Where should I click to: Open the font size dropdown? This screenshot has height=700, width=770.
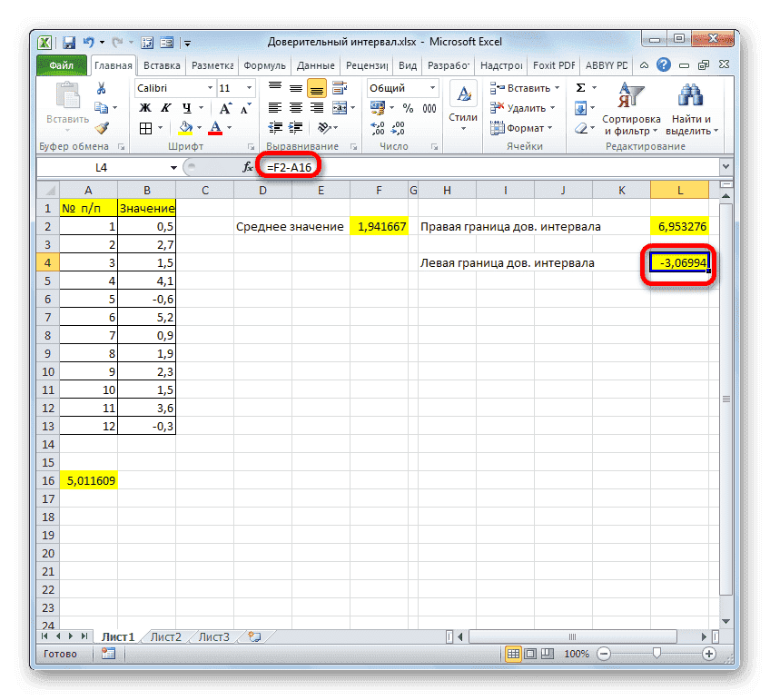pyautogui.click(x=247, y=88)
